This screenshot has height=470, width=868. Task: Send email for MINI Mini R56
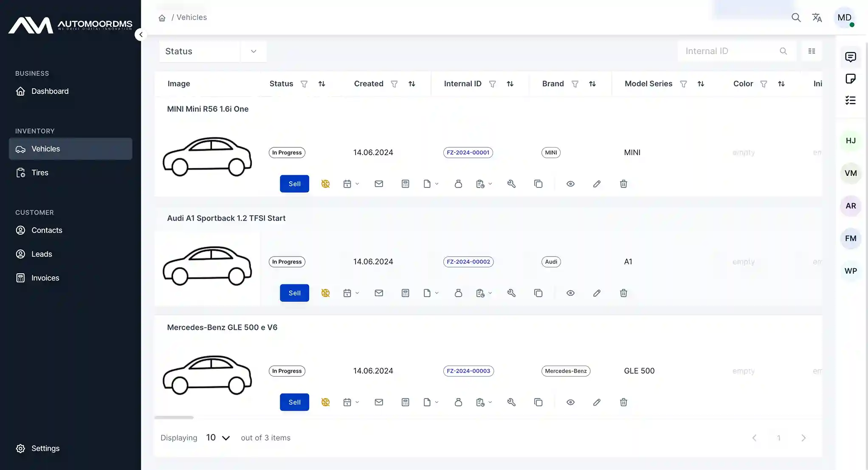click(x=379, y=184)
